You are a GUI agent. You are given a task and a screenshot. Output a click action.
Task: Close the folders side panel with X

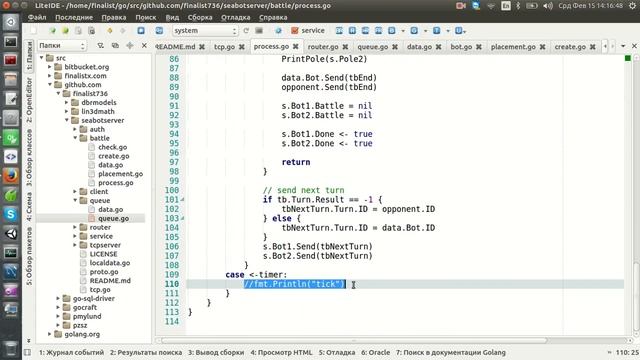[144, 46]
